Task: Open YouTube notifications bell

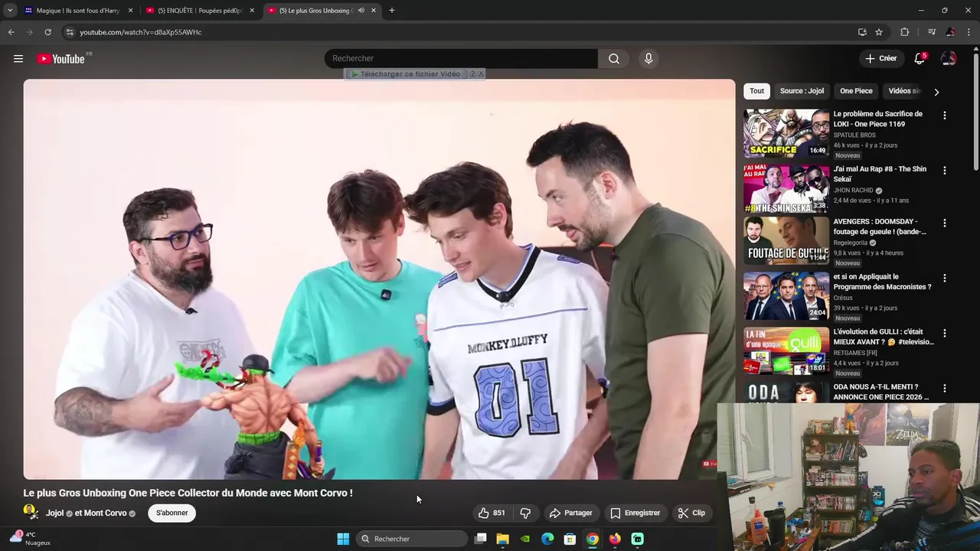Action: coord(920,59)
